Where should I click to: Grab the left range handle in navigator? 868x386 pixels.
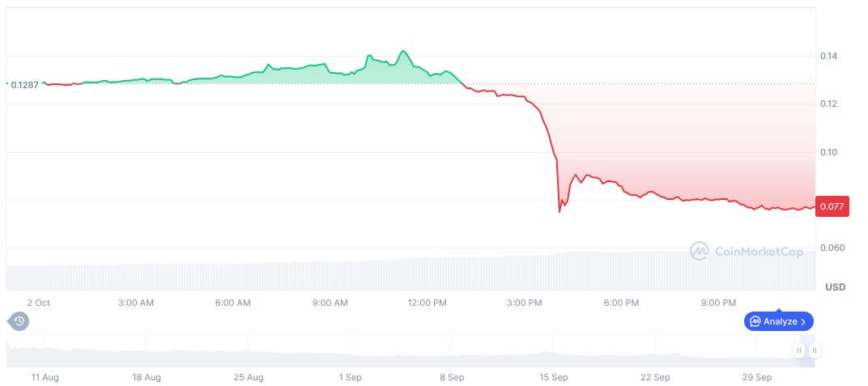coord(799,350)
